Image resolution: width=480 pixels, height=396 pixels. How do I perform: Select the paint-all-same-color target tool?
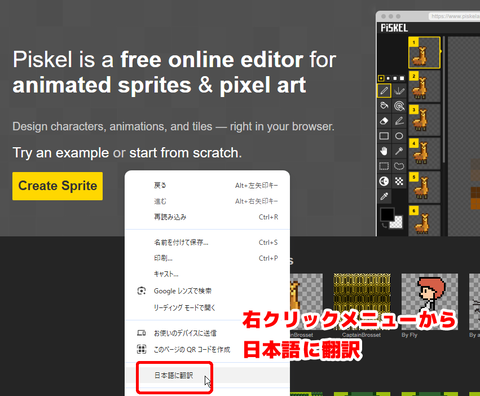[x=399, y=106]
